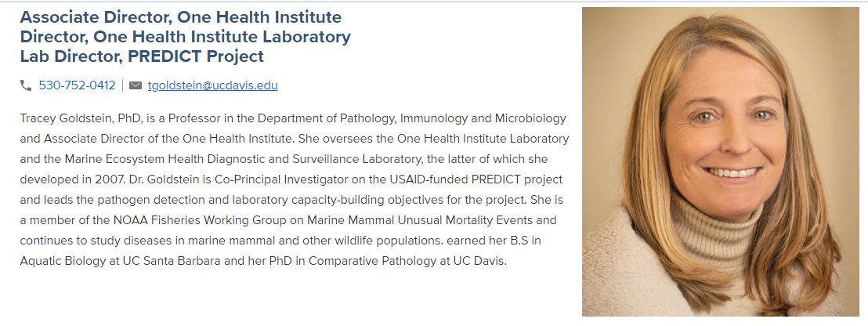Click the divider between phone and email
This screenshot has height=326, width=868.
(x=122, y=85)
